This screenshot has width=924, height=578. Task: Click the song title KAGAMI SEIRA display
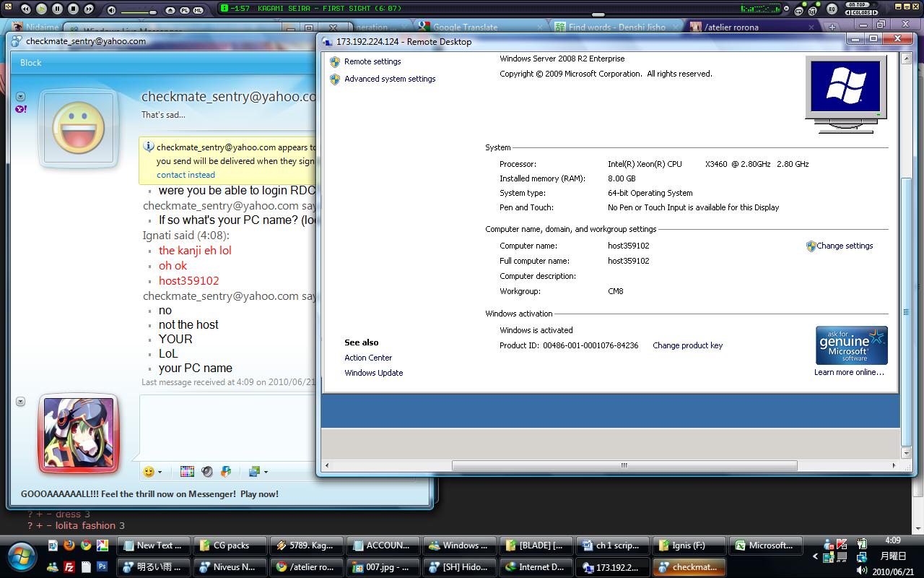329,9
